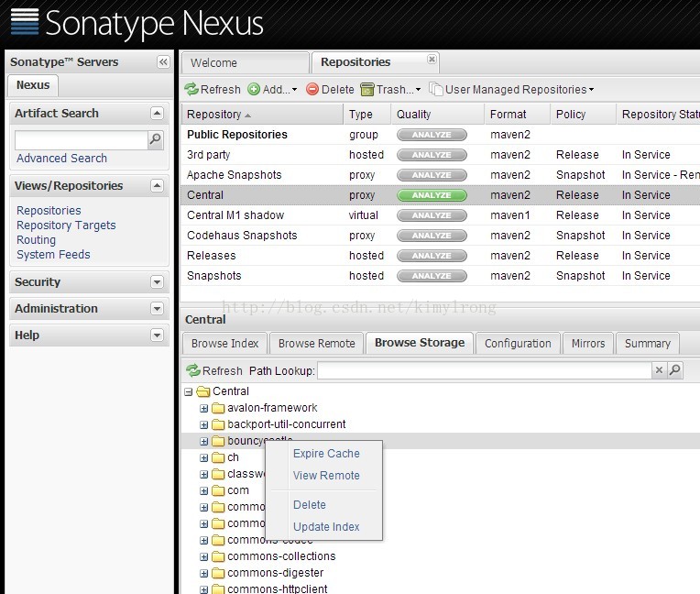Expand the Security panel

(x=157, y=281)
